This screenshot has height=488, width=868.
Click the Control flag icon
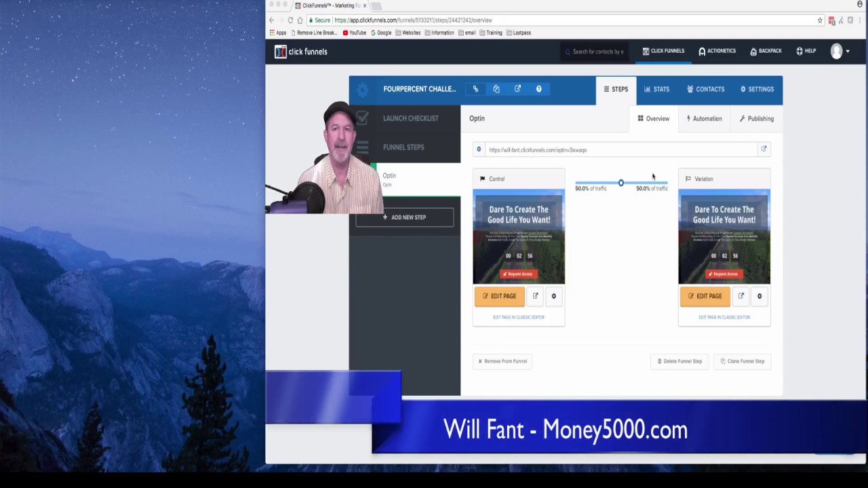pos(482,179)
